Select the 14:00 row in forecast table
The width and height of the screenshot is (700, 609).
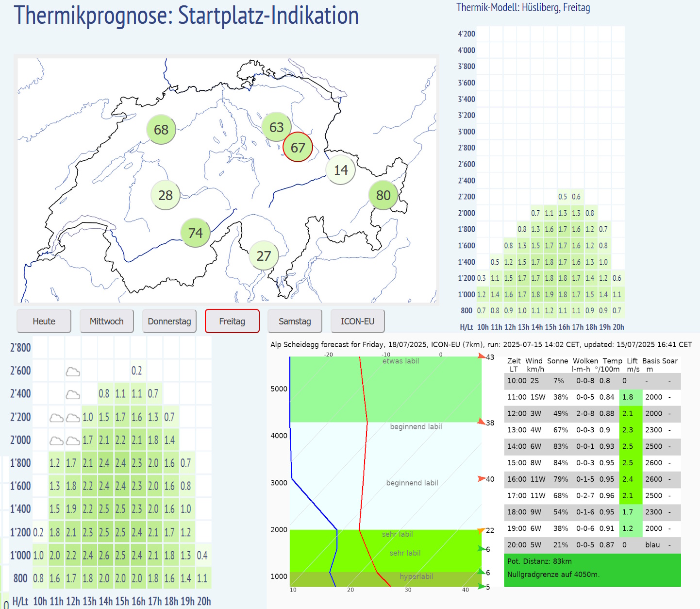click(x=592, y=446)
